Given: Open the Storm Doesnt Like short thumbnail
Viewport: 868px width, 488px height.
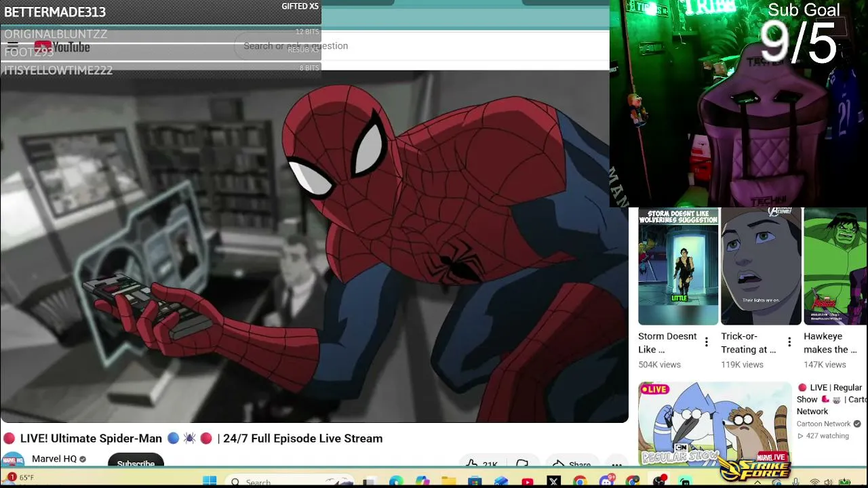Looking at the screenshot, I should [678, 266].
